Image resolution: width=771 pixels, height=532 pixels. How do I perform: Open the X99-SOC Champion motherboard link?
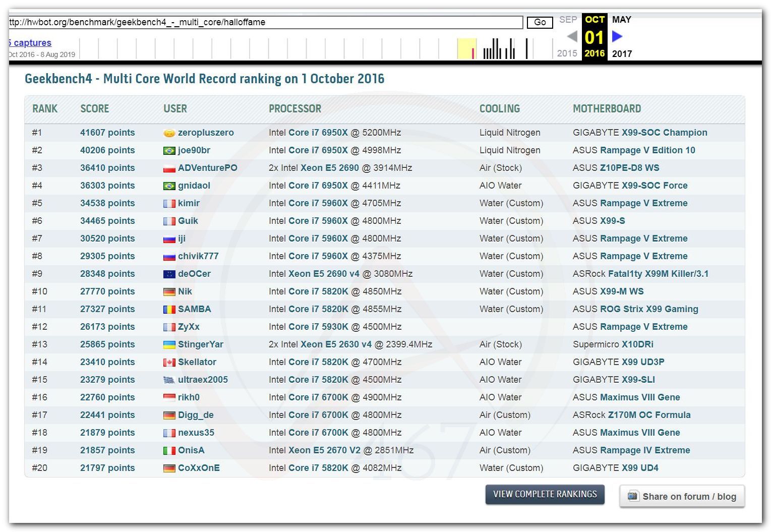(664, 133)
